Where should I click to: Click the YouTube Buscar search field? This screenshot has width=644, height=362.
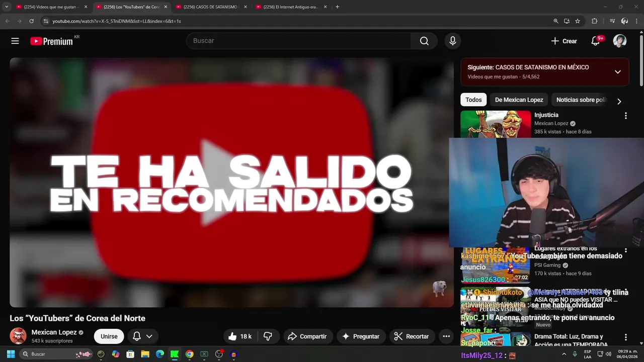(299, 41)
